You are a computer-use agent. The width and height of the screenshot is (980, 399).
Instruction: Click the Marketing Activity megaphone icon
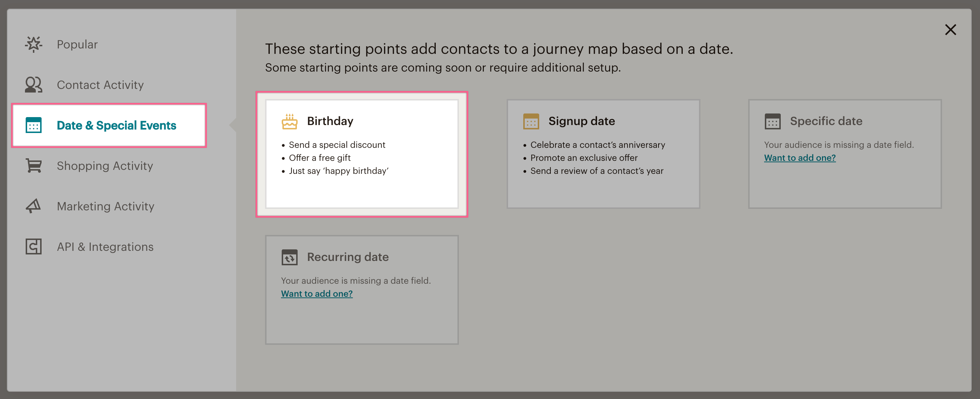[34, 206]
